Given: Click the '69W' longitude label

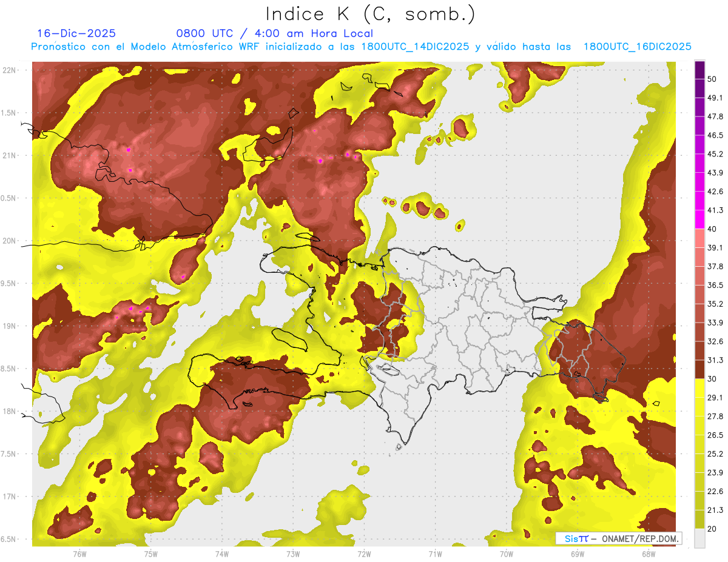Looking at the screenshot, I should tap(578, 554).
